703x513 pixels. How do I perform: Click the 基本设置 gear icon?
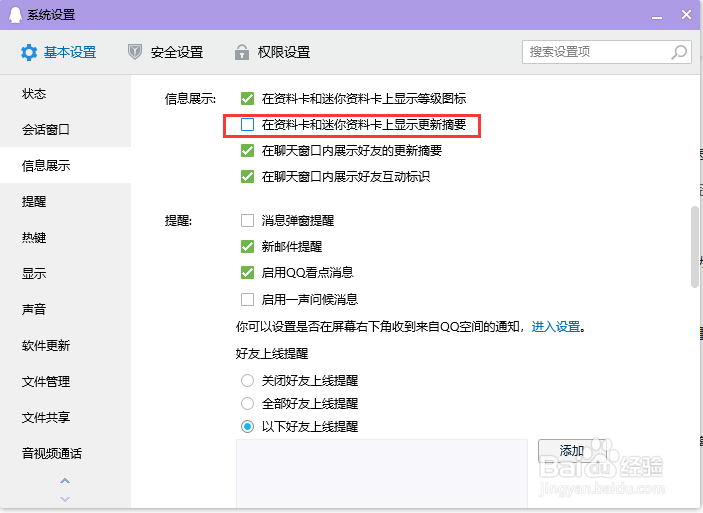pyautogui.click(x=29, y=52)
